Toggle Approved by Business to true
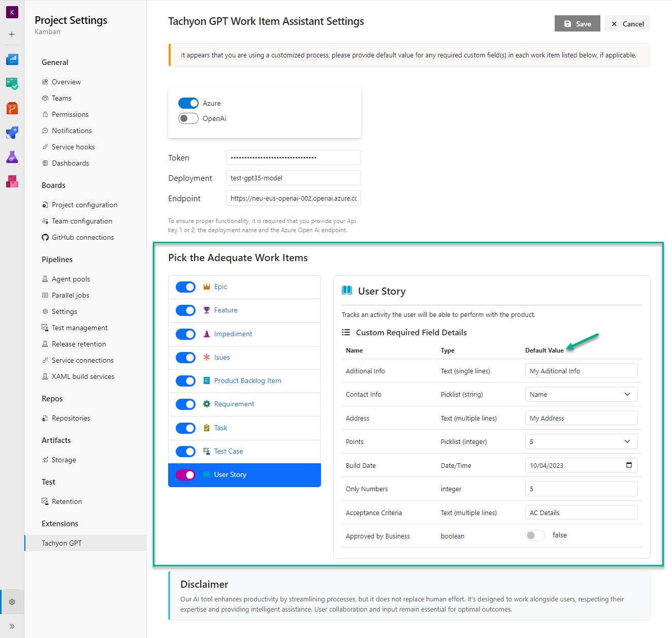The height and width of the screenshot is (638, 672). pos(535,535)
